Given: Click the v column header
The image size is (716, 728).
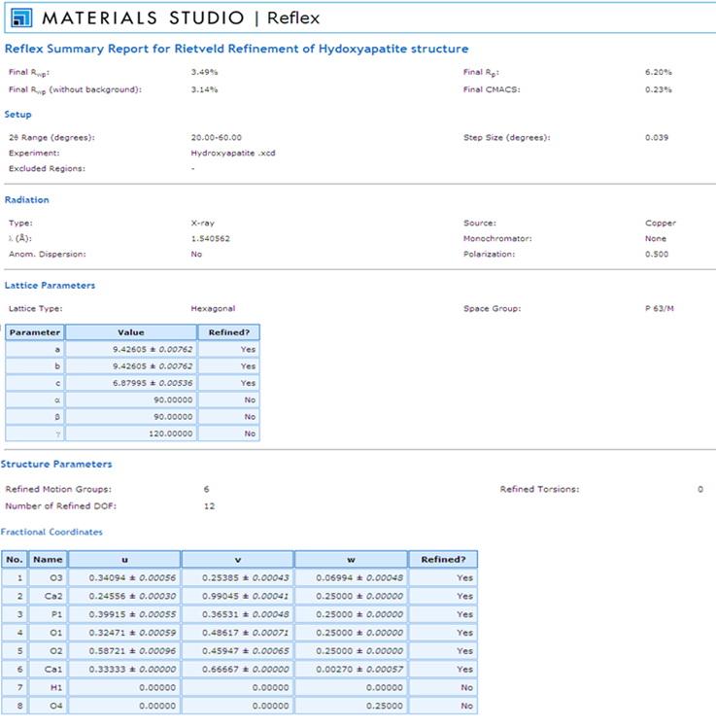Looking at the screenshot, I should click(237, 560).
